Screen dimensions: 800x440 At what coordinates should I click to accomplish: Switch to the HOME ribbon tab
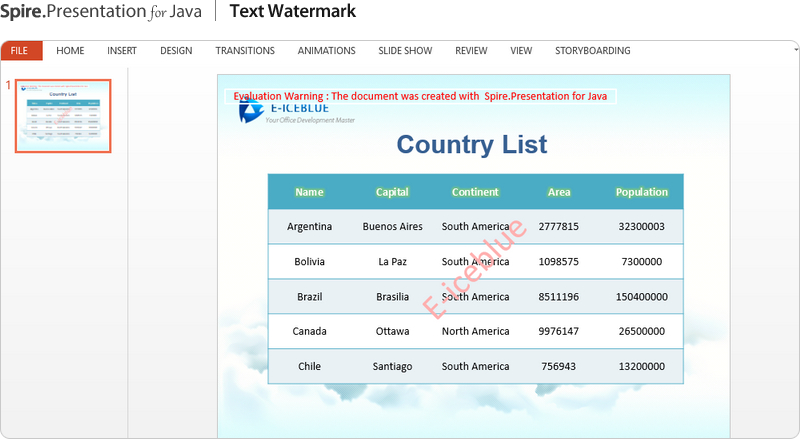[x=70, y=51]
